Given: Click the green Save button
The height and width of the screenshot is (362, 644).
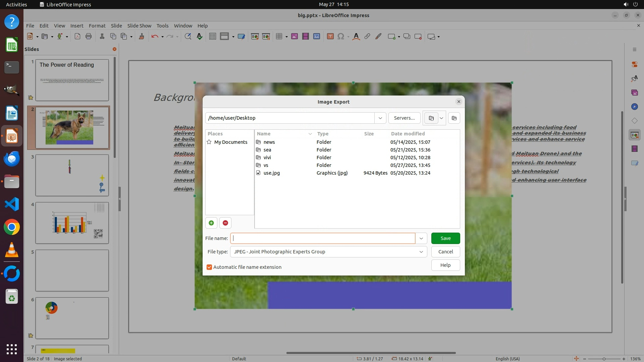Looking at the screenshot, I should pos(445,238).
